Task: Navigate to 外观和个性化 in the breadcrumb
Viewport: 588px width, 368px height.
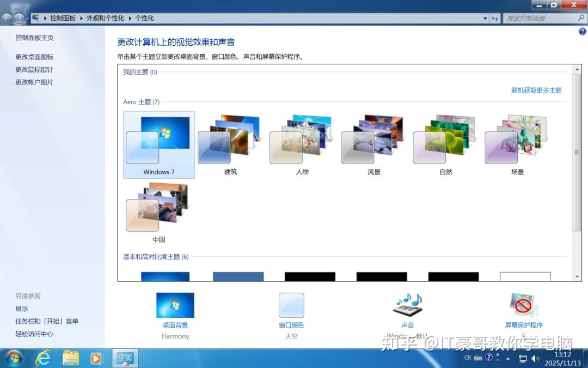Action: (106, 17)
